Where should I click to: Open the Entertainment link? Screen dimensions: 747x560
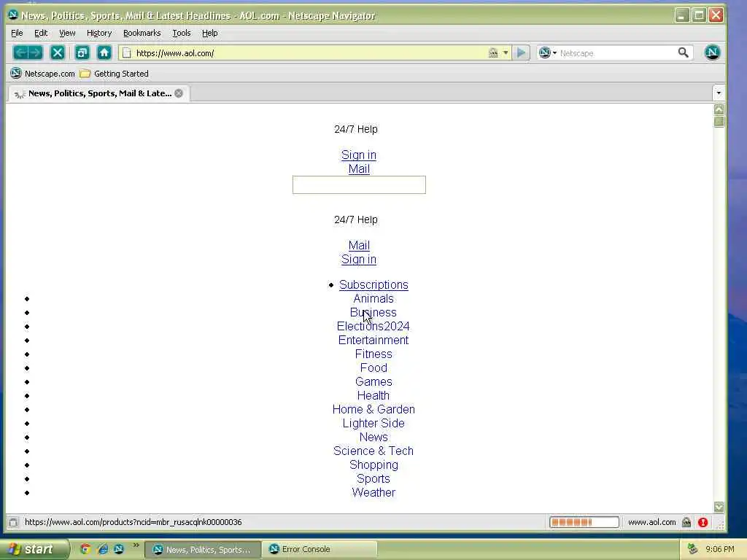pos(373,340)
